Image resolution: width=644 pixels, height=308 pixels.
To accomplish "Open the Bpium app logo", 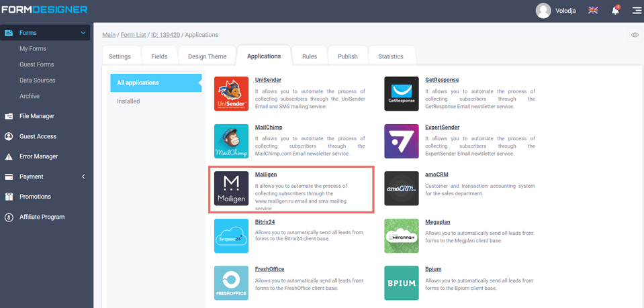I will 402,283.
